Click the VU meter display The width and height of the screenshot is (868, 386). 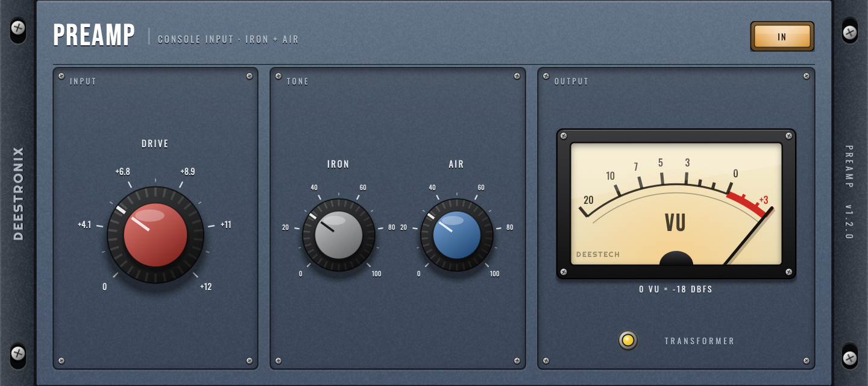[676, 204]
